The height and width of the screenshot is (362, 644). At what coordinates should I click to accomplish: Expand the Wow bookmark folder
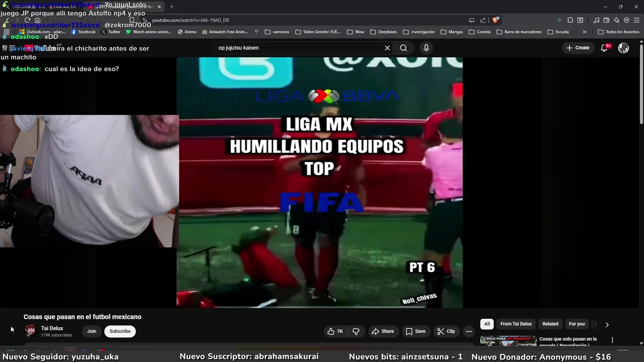(x=355, y=32)
